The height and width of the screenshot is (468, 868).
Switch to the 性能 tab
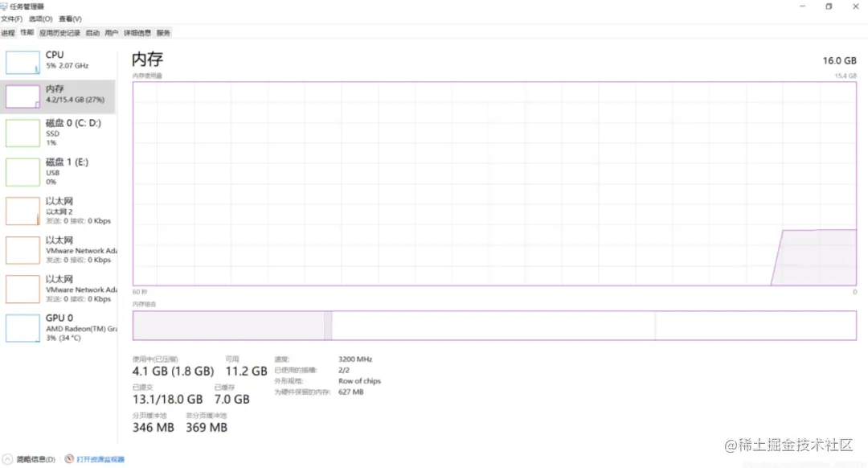[27, 33]
